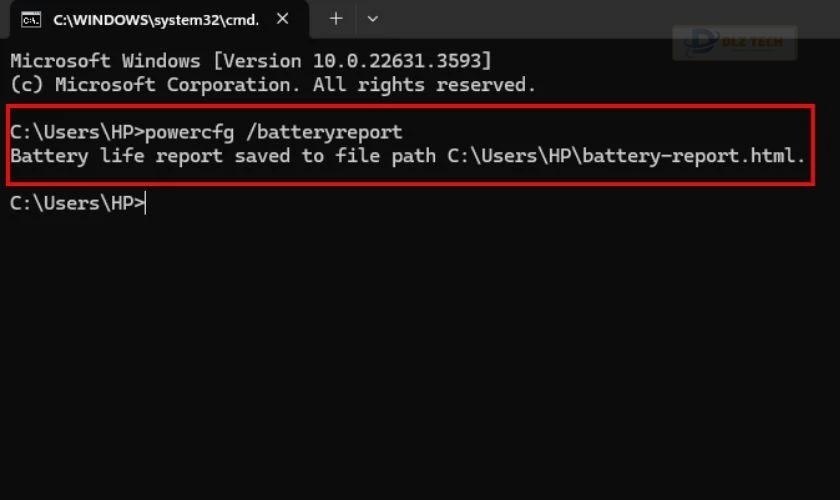Click version number 10.0.22631.3593
This screenshot has height=500, width=840.
click(398, 61)
